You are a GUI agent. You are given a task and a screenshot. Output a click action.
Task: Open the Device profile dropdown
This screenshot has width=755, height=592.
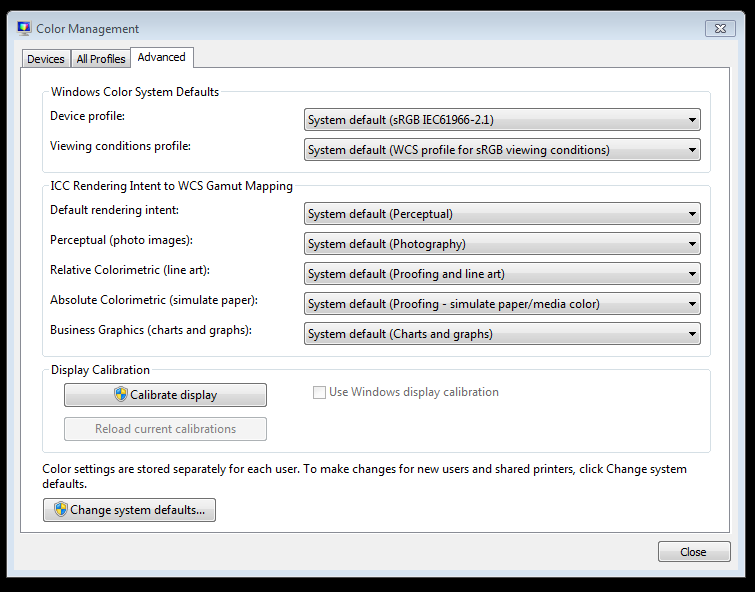[501, 120]
